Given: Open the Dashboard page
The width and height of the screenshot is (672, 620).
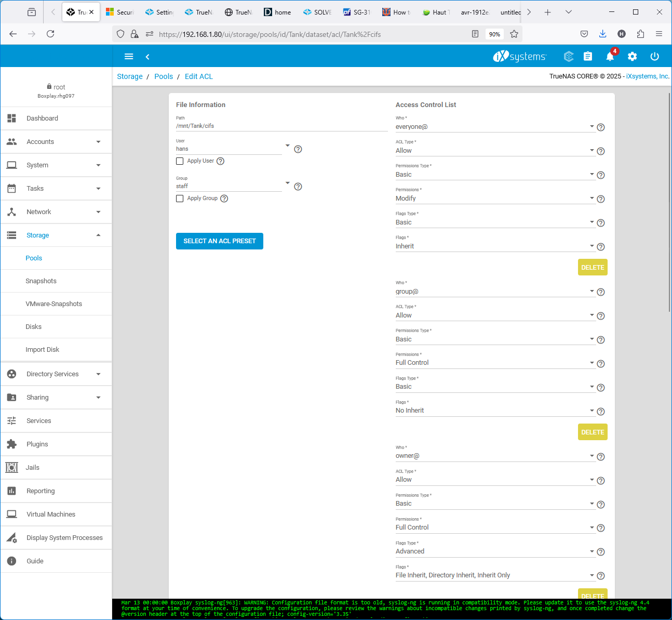Looking at the screenshot, I should click(x=56, y=118).
